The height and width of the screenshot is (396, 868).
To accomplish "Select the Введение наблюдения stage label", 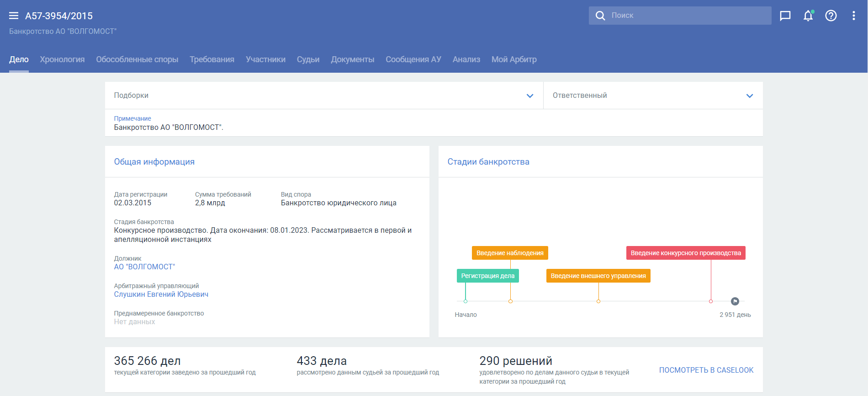I will 510,253.
